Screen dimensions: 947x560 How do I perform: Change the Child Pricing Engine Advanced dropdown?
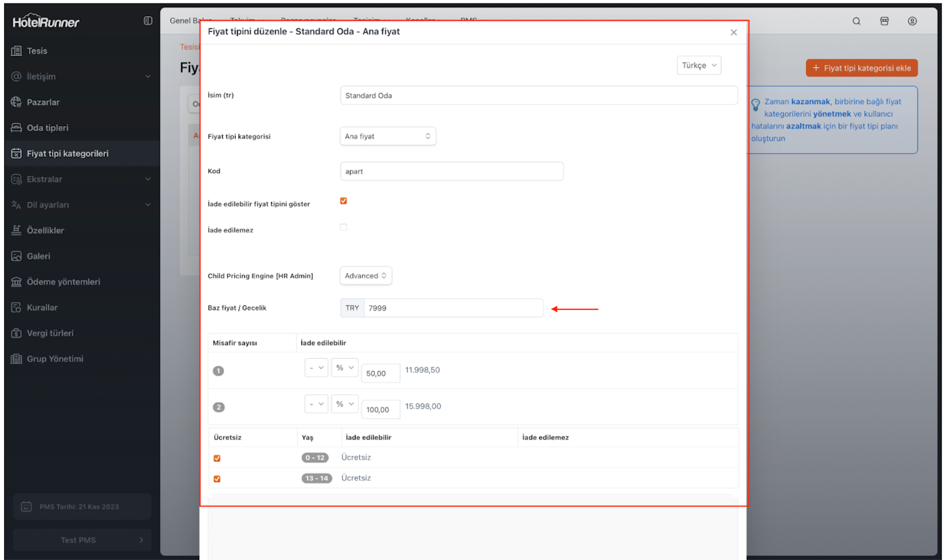pyautogui.click(x=365, y=276)
